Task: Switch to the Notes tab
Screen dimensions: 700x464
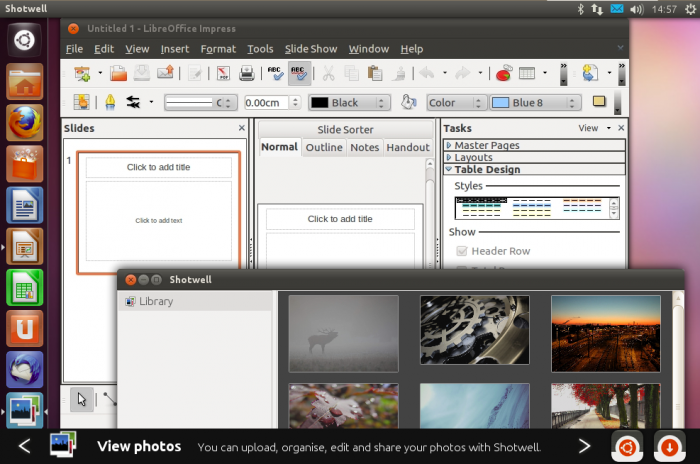Action: point(364,147)
